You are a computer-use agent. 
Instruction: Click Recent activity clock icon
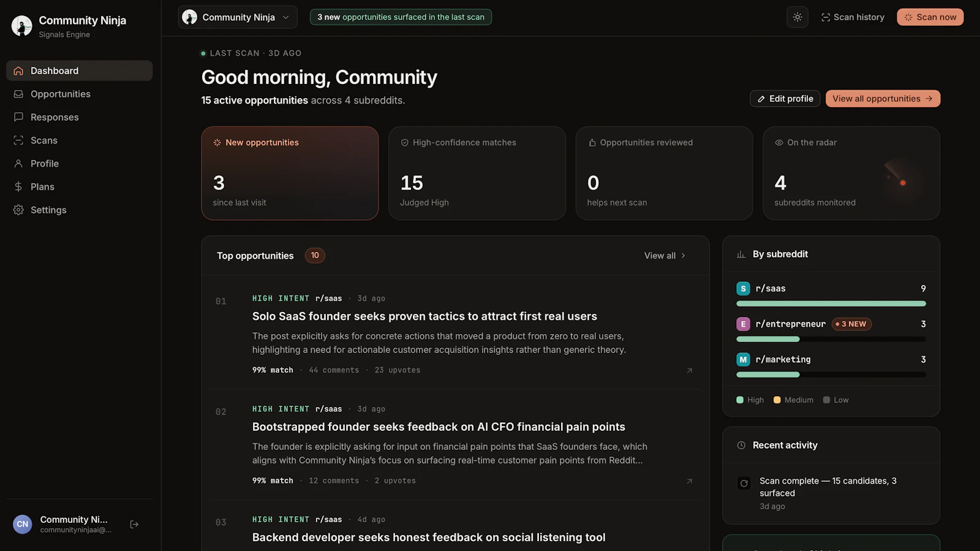741,446
